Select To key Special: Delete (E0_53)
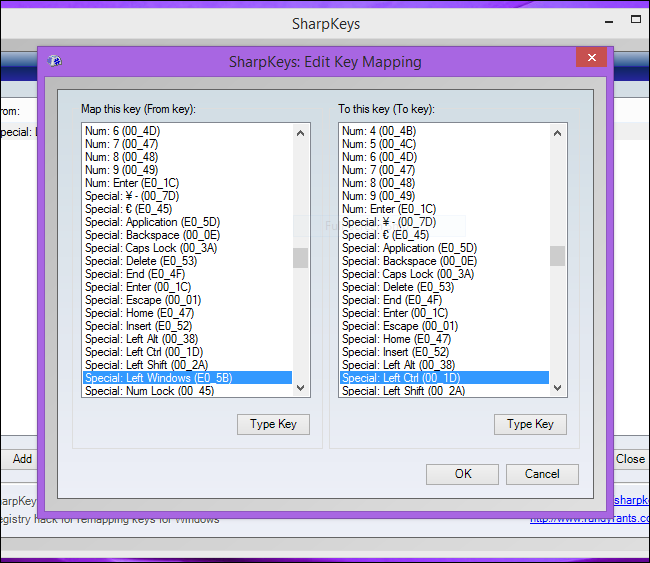This screenshot has width=650, height=563. point(444,287)
